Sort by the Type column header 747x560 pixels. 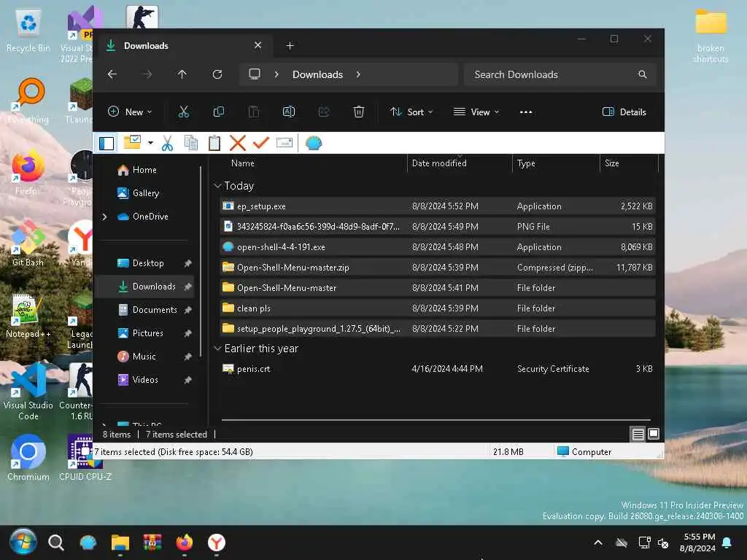526,163
